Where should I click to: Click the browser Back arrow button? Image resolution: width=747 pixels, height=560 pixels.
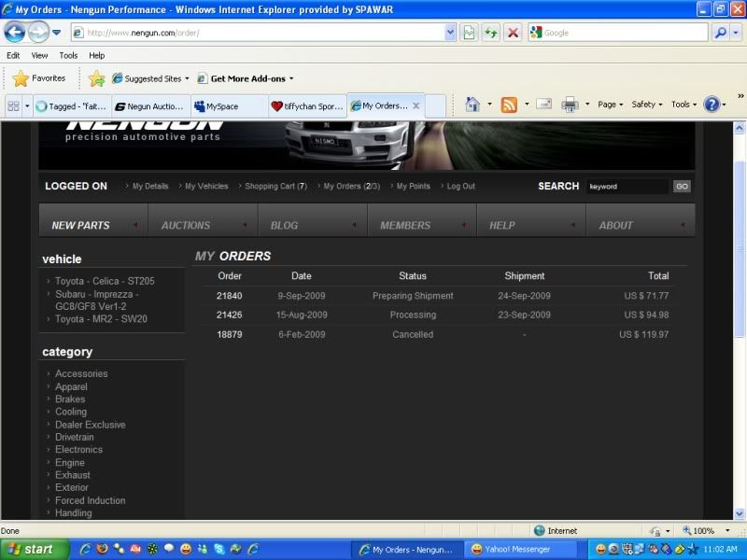(x=14, y=33)
